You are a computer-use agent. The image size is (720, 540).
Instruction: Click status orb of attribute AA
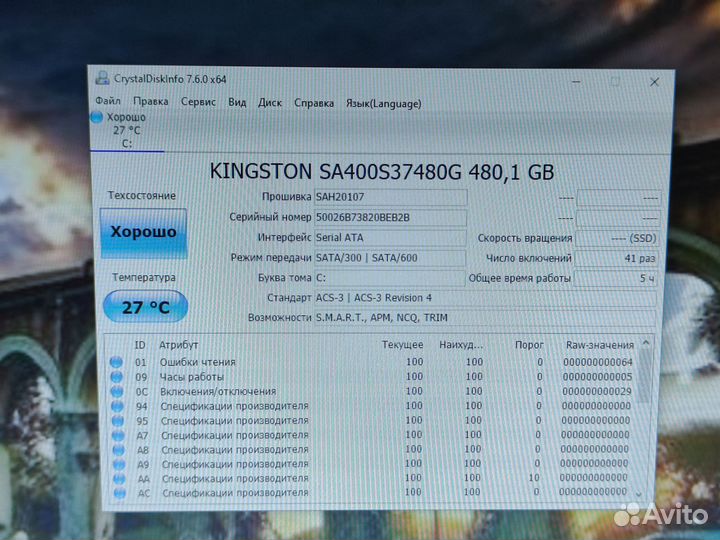pos(119,479)
